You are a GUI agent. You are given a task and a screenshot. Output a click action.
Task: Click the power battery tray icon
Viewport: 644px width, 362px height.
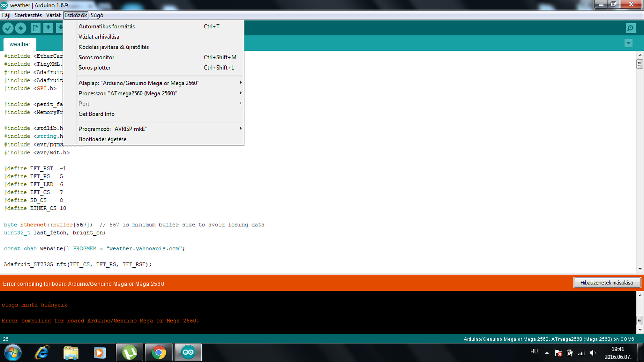(570, 353)
